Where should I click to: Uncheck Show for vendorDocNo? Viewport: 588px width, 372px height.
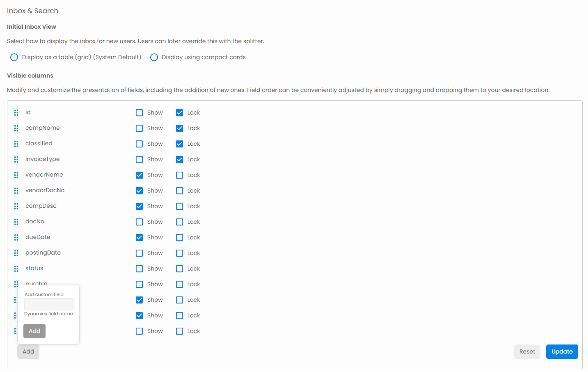pos(140,191)
